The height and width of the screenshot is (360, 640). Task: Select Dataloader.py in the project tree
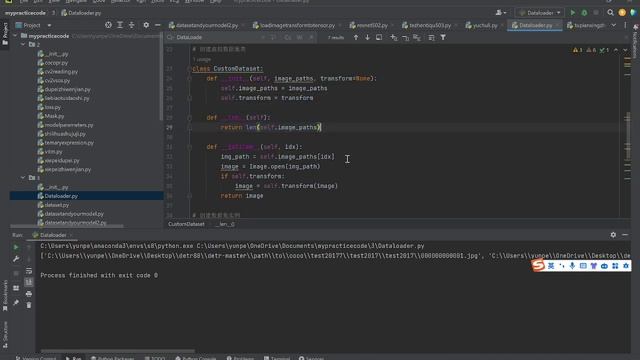coord(87,196)
